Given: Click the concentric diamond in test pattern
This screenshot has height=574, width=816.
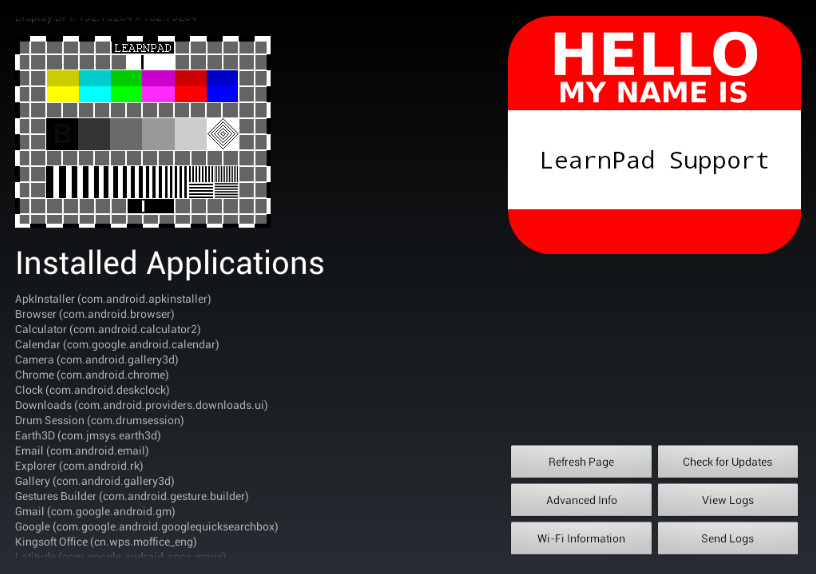Looking at the screenshot, I should point(223,134).
